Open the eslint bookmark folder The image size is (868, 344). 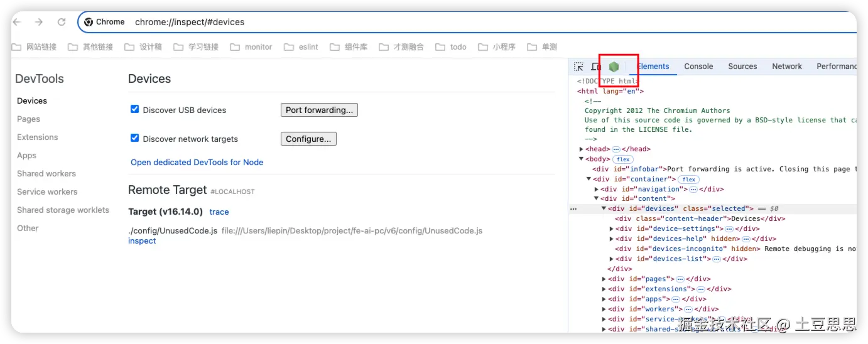click(x=301, y=47)
